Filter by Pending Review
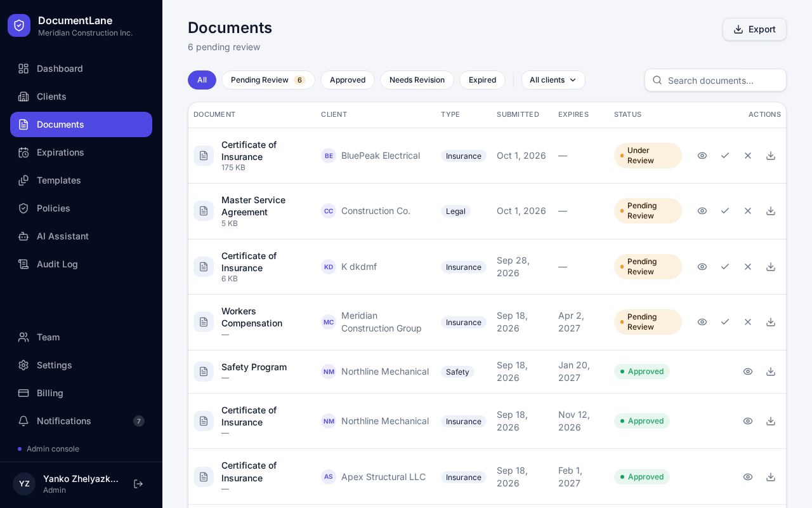The height and width of the screenshot is (508, 812). pos(268,80)
